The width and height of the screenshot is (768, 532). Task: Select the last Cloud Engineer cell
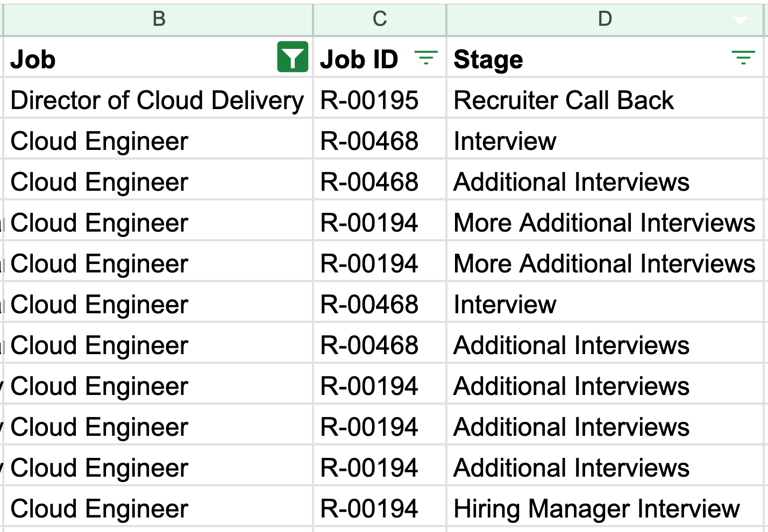(99, 509)
